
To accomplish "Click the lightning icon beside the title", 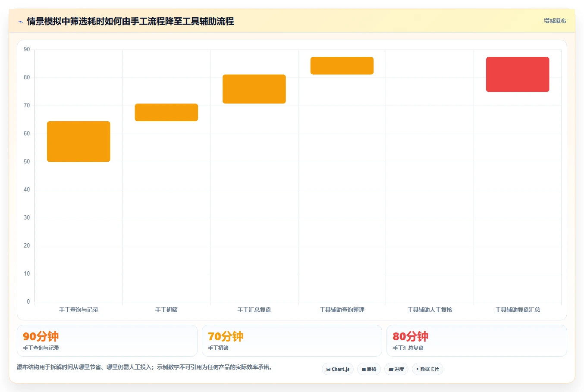I will 20,22.
